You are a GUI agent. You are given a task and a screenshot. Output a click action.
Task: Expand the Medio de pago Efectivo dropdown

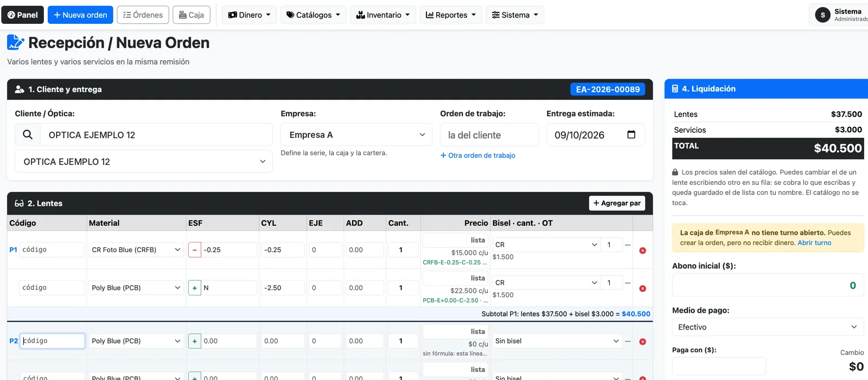coord(768,327)
